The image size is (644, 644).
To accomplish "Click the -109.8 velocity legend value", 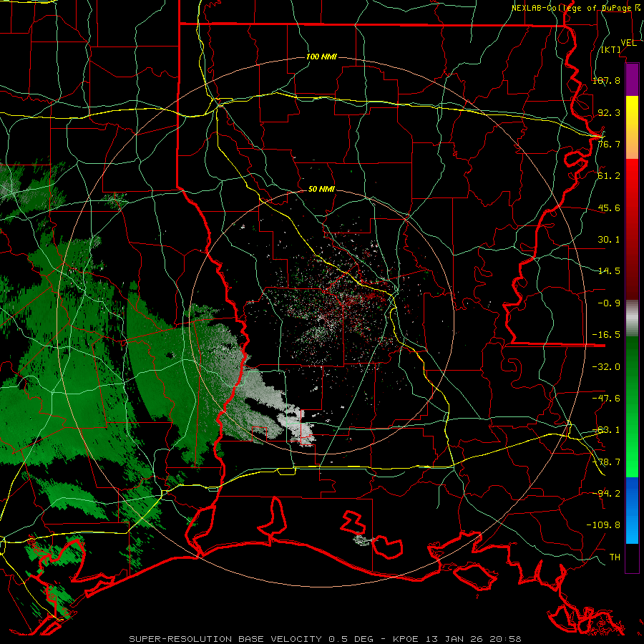I will point(603,525).
